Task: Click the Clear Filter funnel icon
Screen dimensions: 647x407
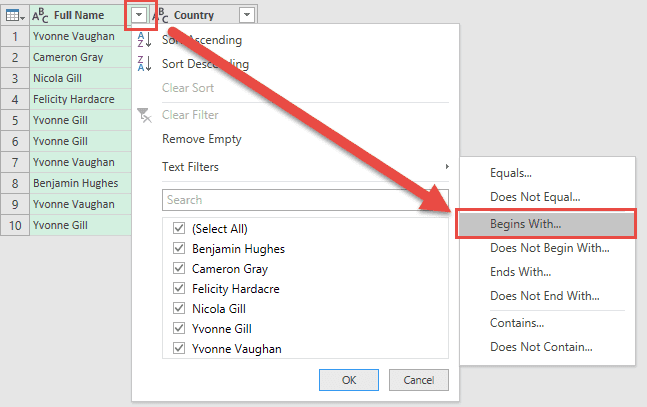Action: tap(144, 115)
